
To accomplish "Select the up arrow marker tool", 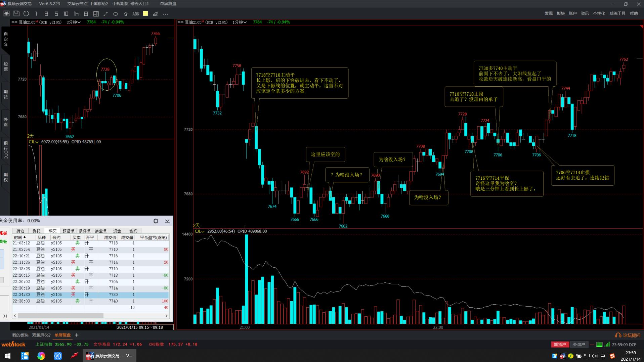I will coord(126,14).
